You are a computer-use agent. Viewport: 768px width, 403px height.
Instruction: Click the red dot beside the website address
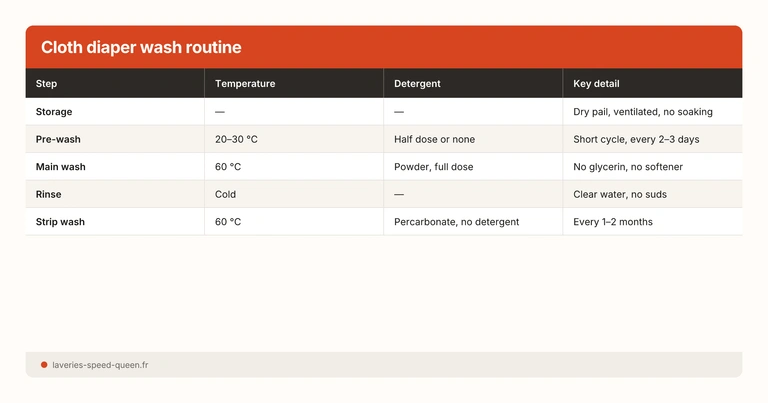pyautogui.click(x=44, y=365)
